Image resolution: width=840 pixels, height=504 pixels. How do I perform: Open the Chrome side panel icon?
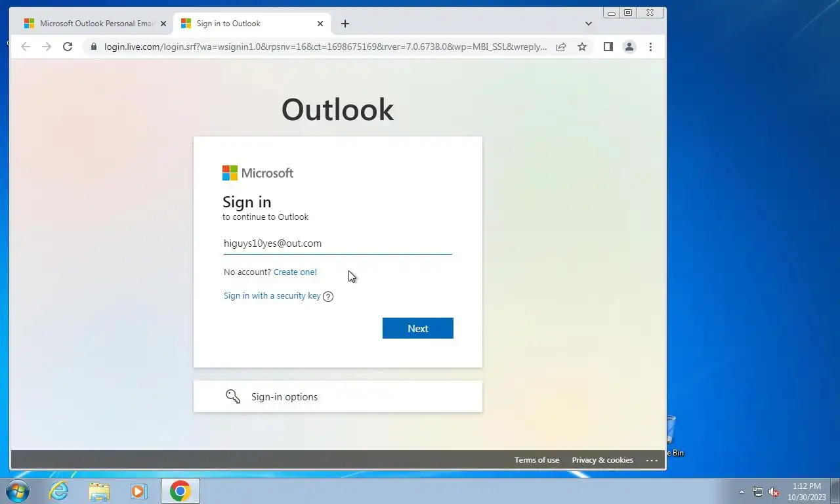click(608, 47)
